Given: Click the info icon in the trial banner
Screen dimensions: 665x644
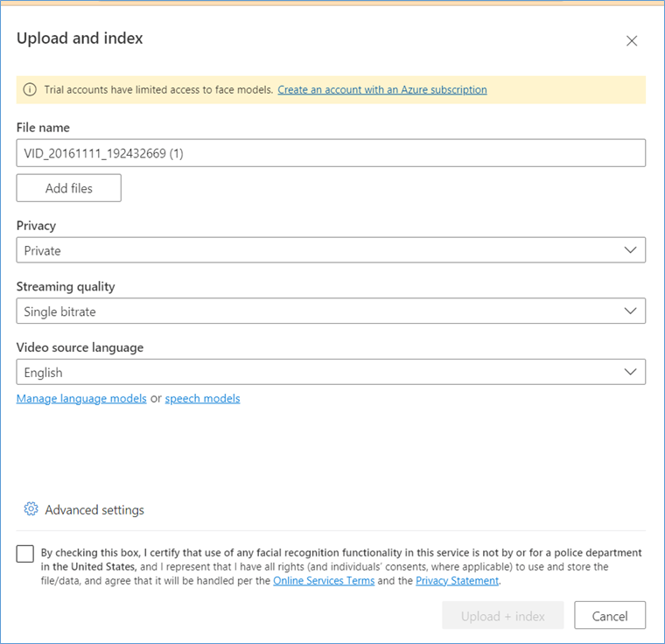Looking at the screenshot, I should coord(30,89).
